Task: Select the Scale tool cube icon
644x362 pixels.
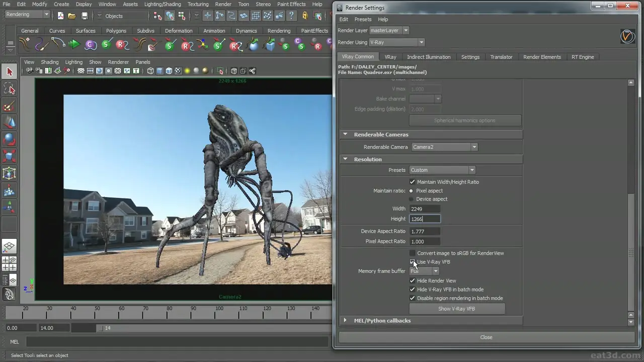Action: tap(9, 156)
